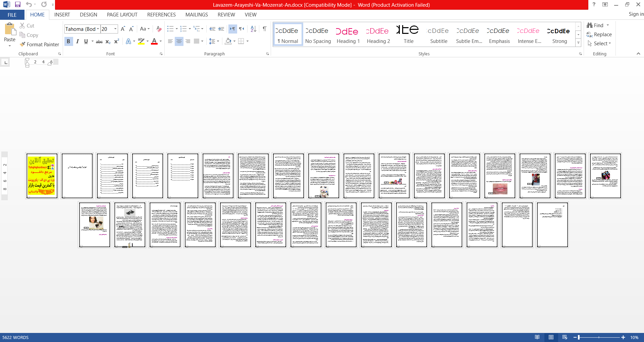644x342 pixels.
Task: Toggle center alignment
Action: (x=179, y=42)
